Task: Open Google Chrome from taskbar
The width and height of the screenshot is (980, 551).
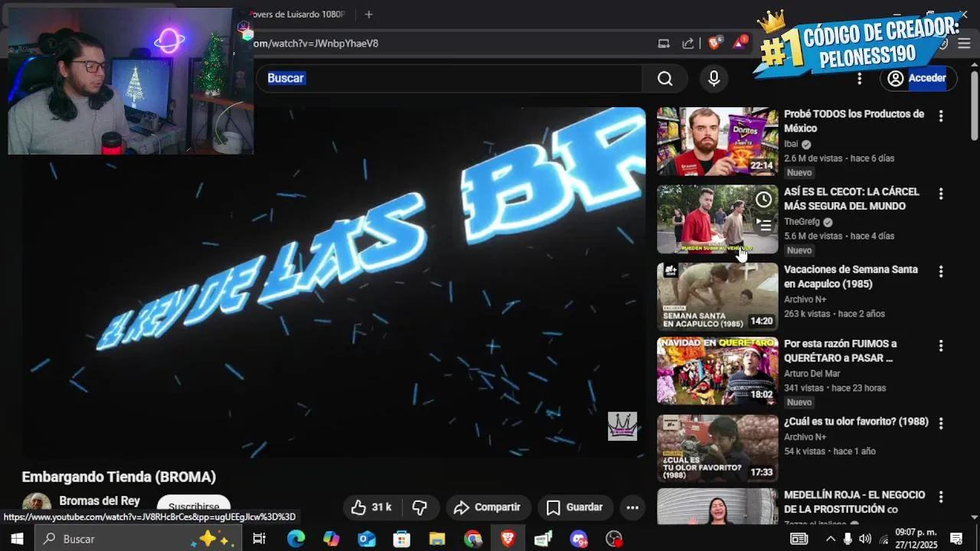Action: click(x=472, y=539)
